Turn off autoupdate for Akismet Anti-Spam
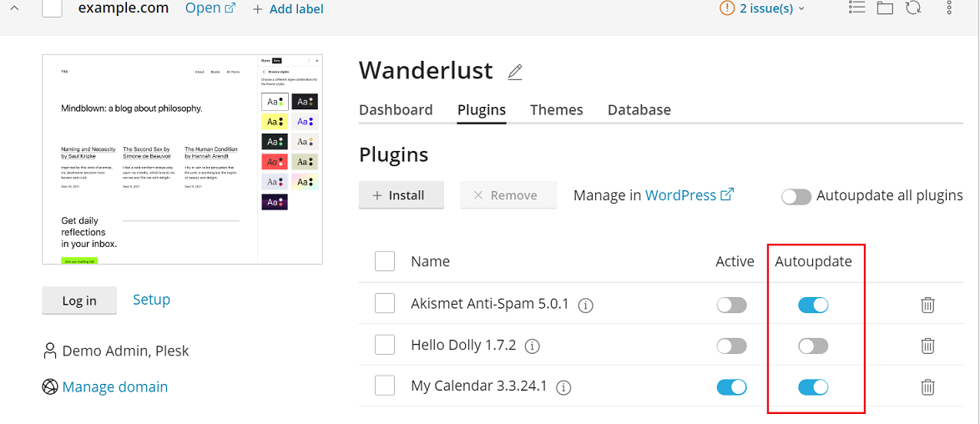Screen dimensions: 980x424 812,305
